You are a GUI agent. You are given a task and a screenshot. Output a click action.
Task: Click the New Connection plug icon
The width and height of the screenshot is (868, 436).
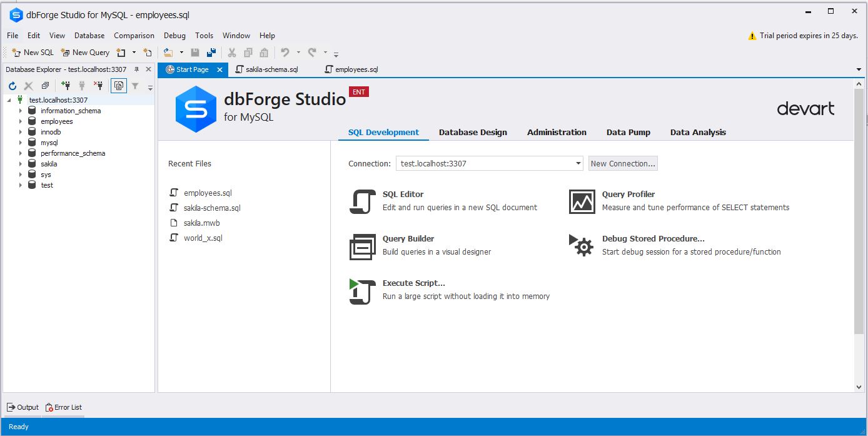(x=66, y=86)
